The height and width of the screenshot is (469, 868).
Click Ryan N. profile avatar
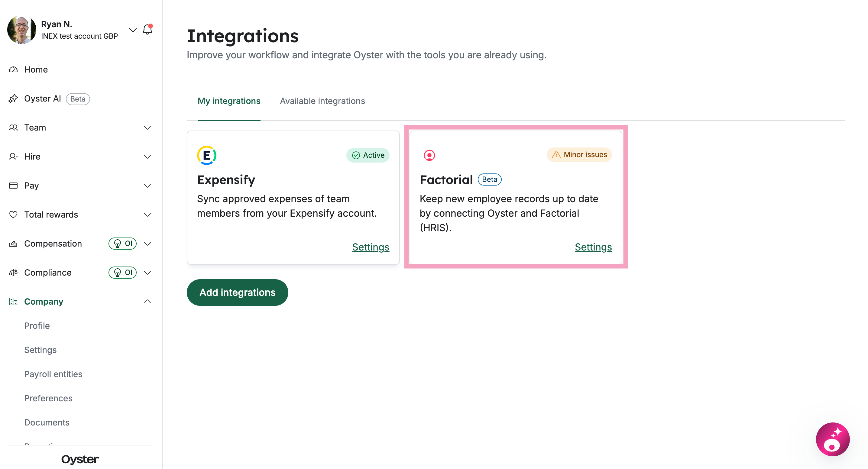point(21,30)
